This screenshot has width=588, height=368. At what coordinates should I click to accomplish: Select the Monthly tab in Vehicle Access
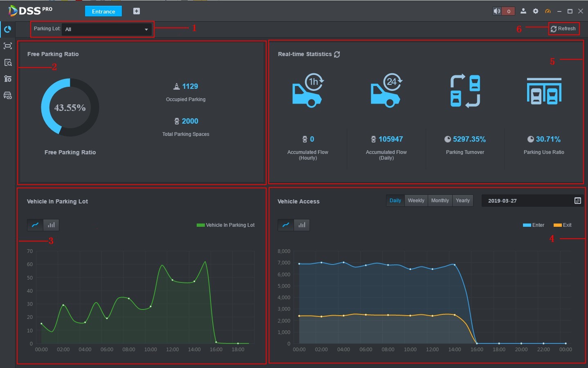[440, 201]
